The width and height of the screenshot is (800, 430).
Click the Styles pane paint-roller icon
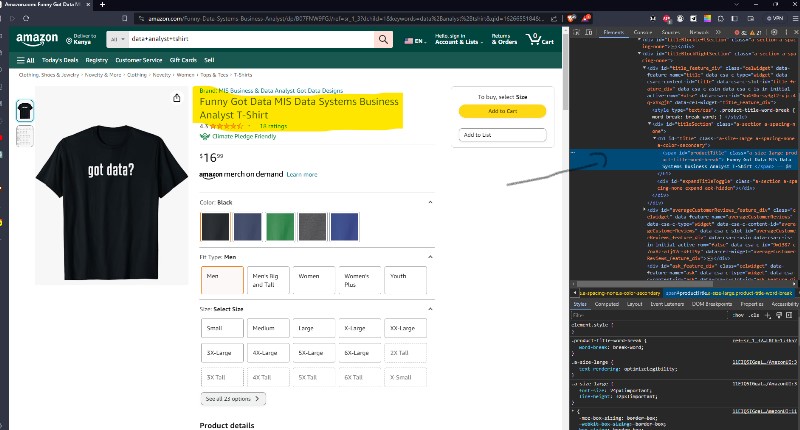tap(779, 315)
